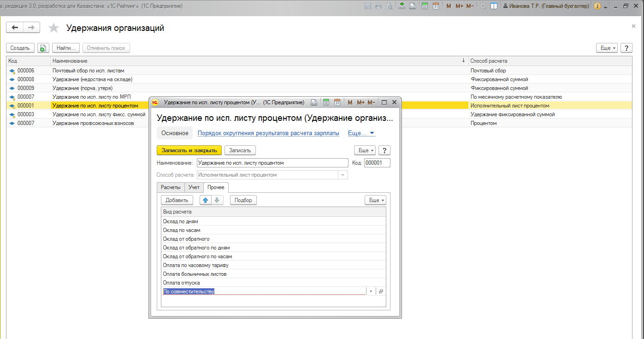The width and height of the screenshot is (644, 339).
Task: Open print preview in the main window toolbar
Action: (389, 6)
